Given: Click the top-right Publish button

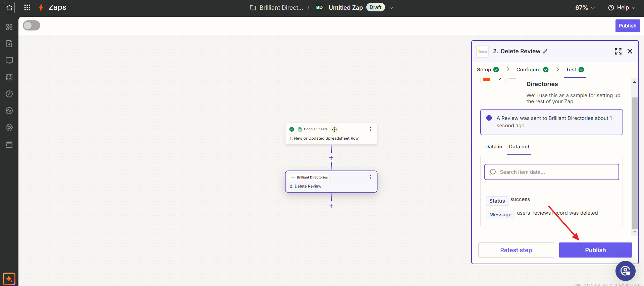Looking at the screenshot, I should [x=627, y=26].
